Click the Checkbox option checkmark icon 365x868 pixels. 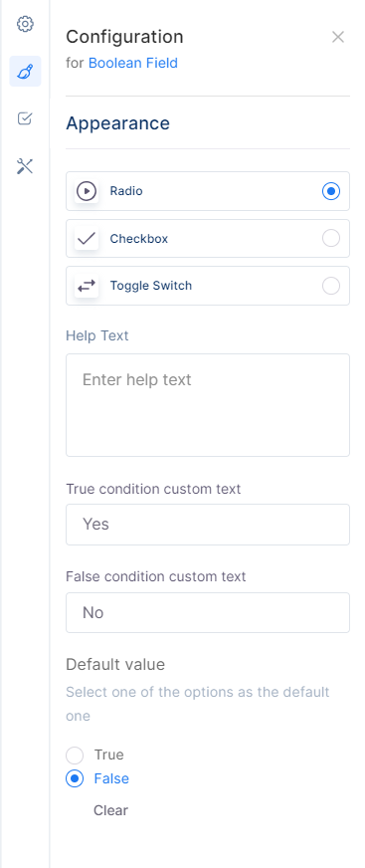(x=87, y=239)
